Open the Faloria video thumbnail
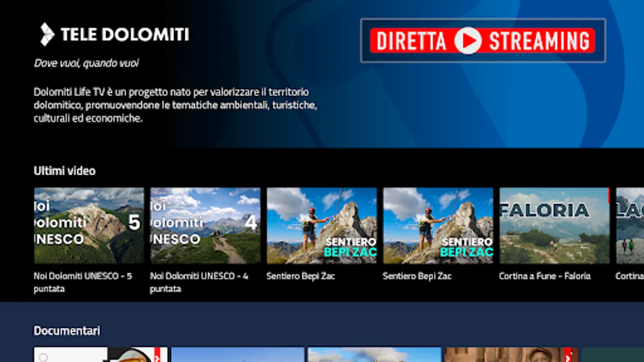The width and height of the screenshot is (644, 362). click(x=554, y=226)
